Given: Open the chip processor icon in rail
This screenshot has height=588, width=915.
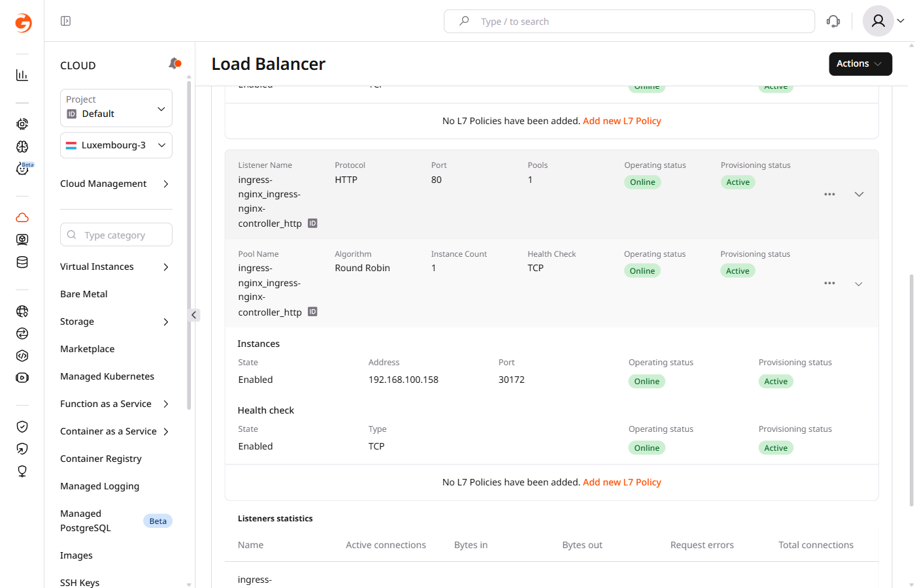Looking at the screenshot, I should click(x=22, y=123).
